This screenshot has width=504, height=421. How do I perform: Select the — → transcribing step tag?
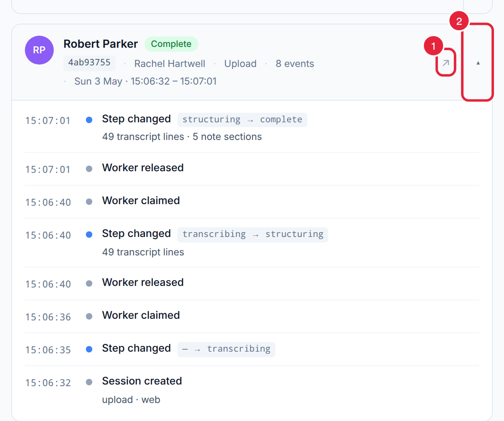click(226, 349)
